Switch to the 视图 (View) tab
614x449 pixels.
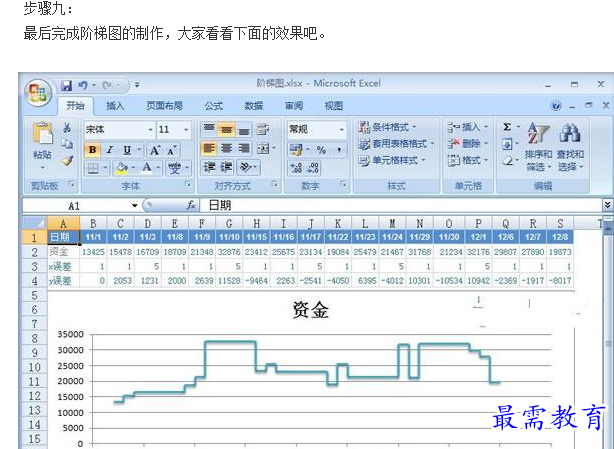click(x=334, y=106)
